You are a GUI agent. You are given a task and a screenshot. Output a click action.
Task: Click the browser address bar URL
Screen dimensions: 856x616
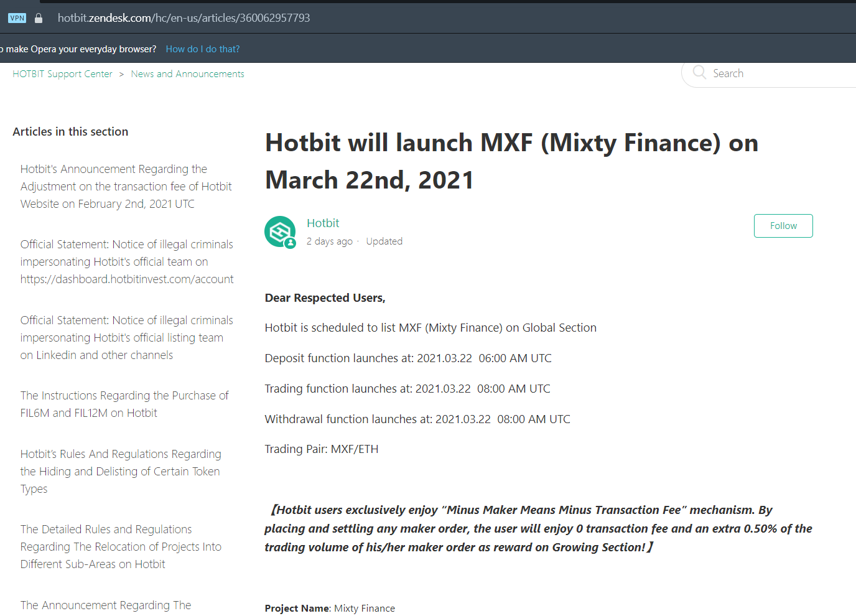[184, 18]
